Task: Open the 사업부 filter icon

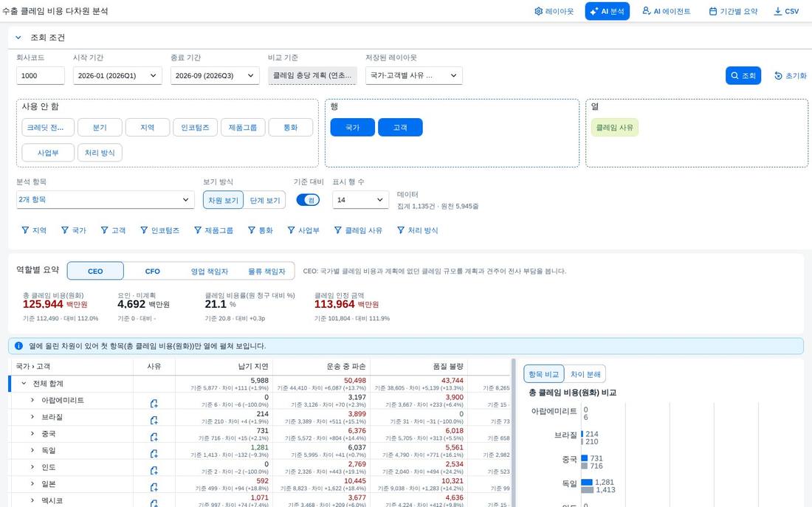Action: [291, 230]
